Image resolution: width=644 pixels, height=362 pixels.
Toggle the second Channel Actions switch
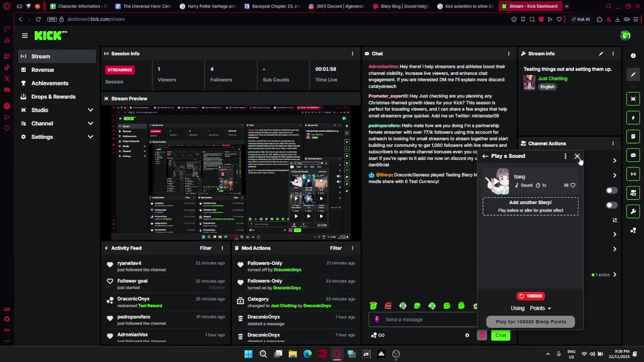611,205
